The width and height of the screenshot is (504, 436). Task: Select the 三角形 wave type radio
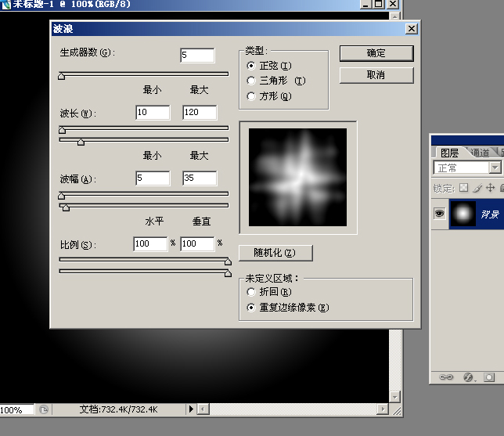pyautogui.click(x=251, y=81)
